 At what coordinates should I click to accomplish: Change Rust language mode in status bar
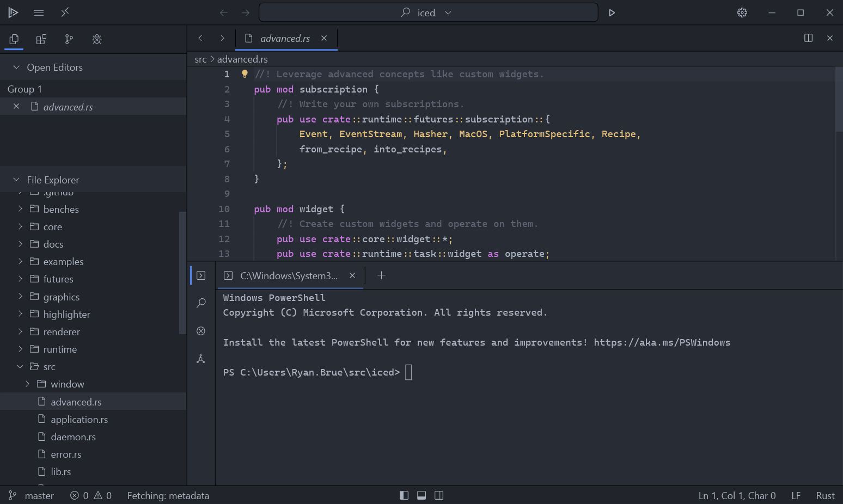coord(825,495)
